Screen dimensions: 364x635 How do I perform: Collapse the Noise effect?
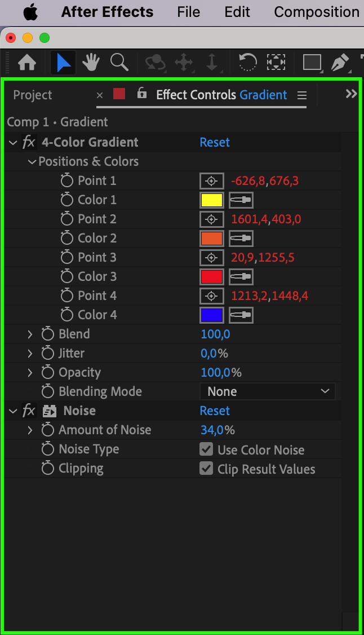click(x=13, y=411)
